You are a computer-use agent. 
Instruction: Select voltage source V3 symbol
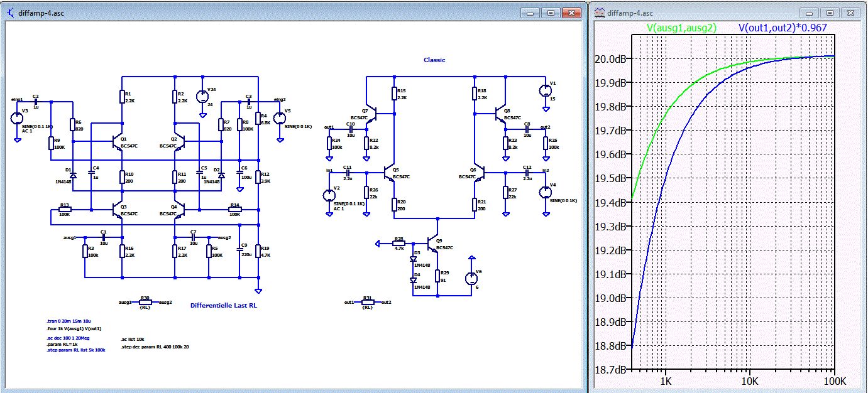[17, 118]
